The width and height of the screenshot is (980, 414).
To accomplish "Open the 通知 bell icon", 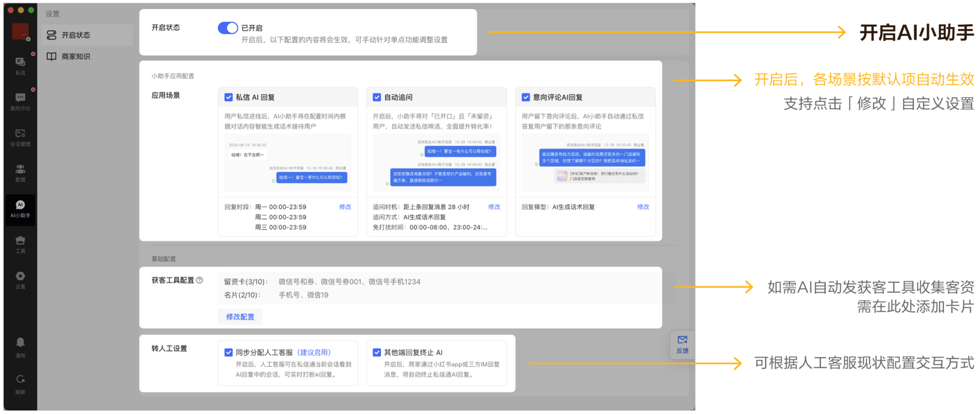I will 20,346.
